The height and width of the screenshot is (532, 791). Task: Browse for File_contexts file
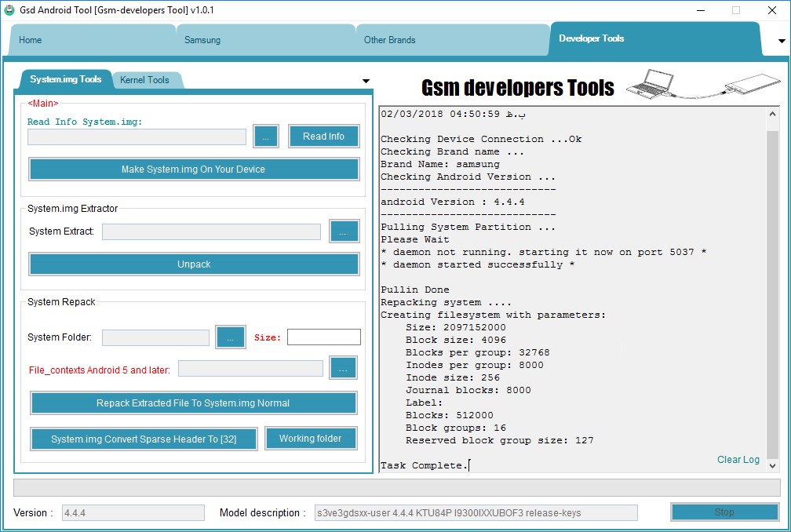(343, 368)
